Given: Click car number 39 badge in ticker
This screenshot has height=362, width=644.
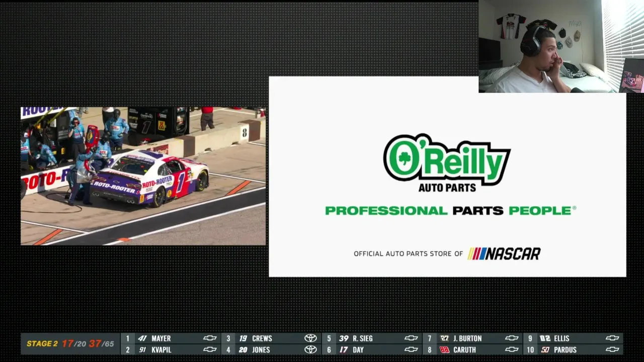Looking at the screenshot, I should pos(344,338).
